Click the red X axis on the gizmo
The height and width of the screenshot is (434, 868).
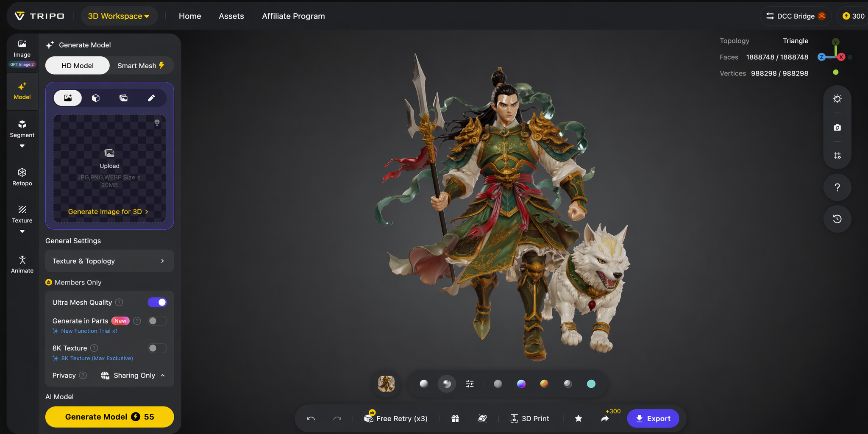click(841, 57)
